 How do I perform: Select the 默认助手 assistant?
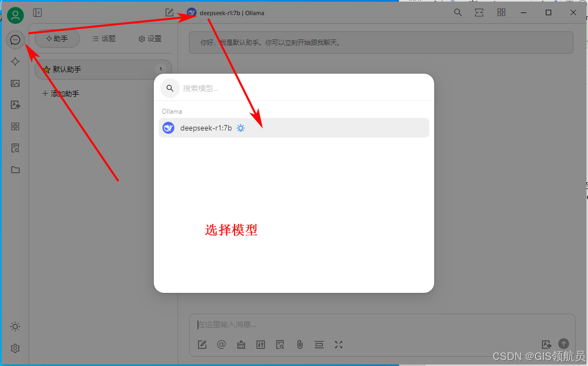click(x=103, y=69)
